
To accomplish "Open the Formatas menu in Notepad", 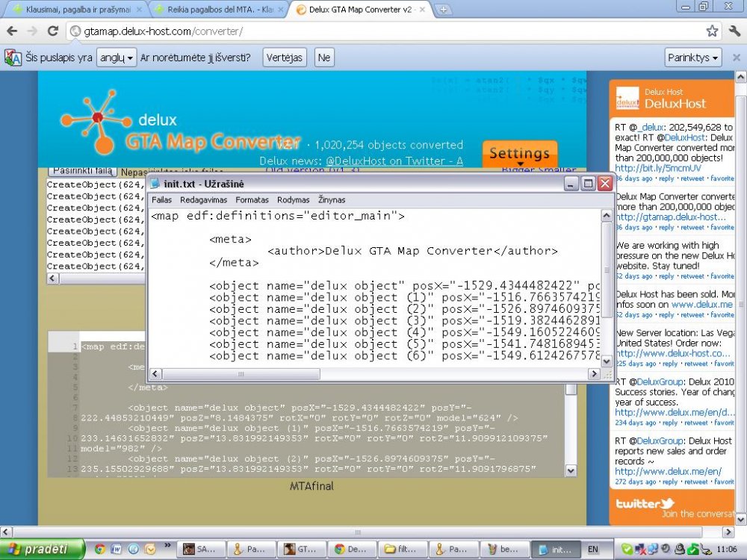I will click(252, 200).
